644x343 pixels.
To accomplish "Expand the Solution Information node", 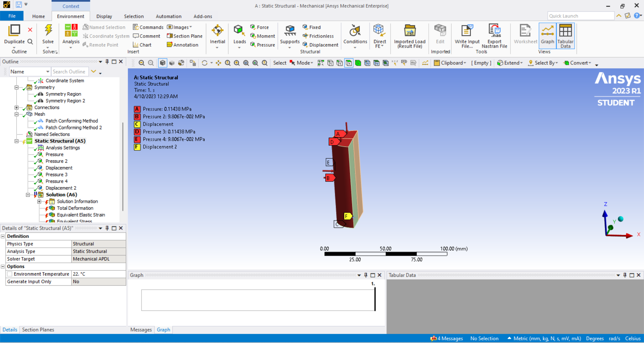I will (39, 202).
